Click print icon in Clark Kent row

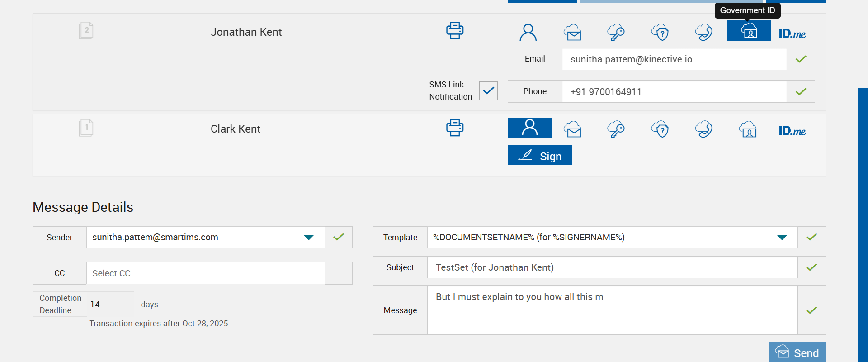coord(455,128)
